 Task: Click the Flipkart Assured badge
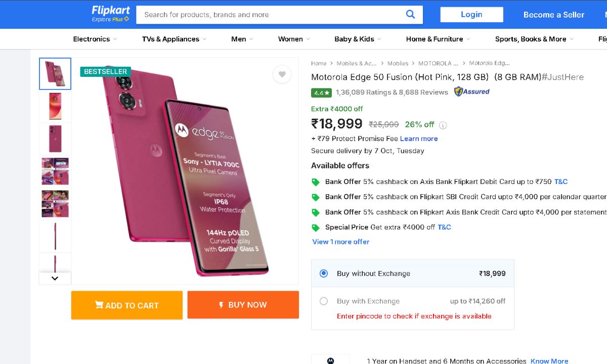point(471,92)
